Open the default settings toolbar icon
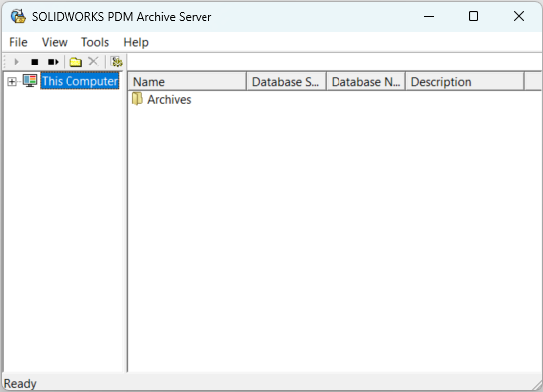Viewport: 543px width, 392px height. (117, 62)
